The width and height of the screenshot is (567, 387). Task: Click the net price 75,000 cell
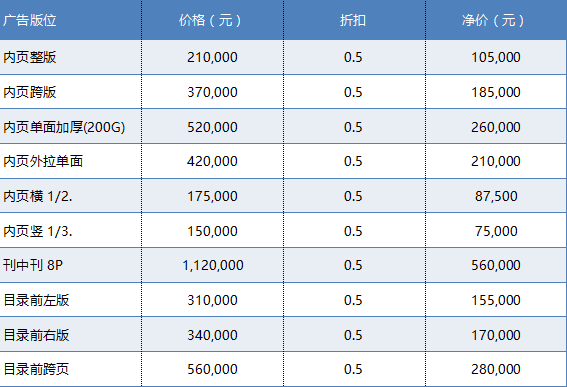click(x=496, y=231)
